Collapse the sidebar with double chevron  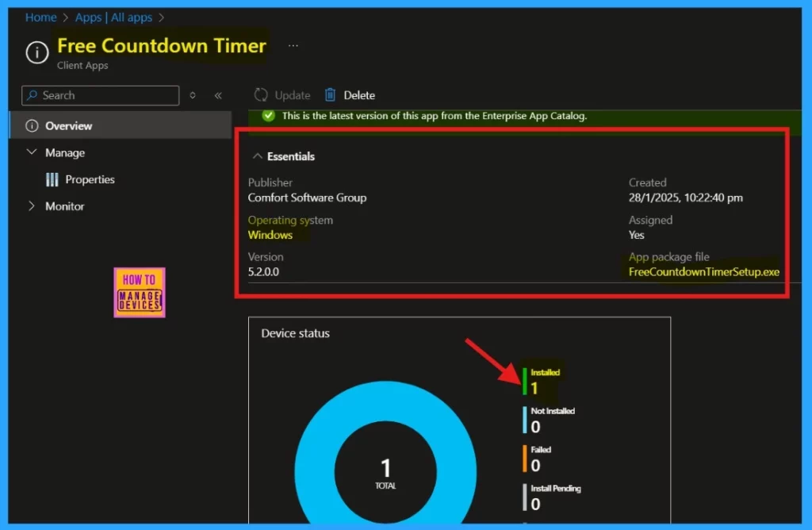click(x=218, y=95)
